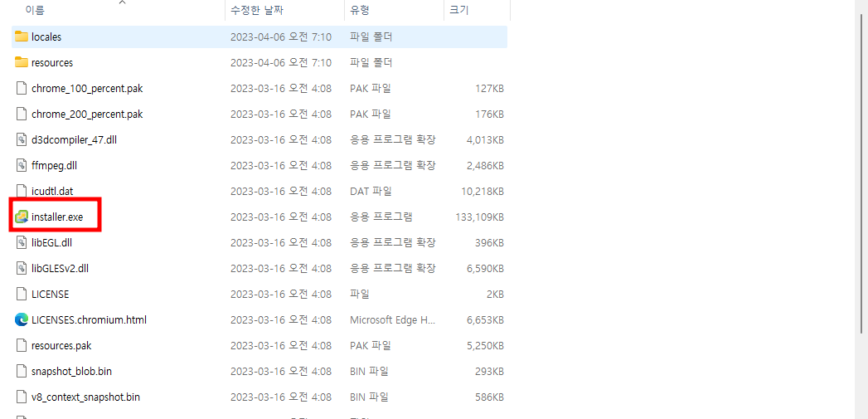This screenshot has width=868, height=419.
Task: Click the 5,250KB size of resources.pak
Action: [485, 345]
